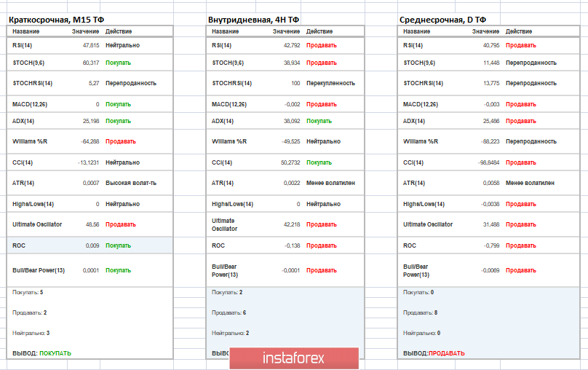The image size is (588, 370).
Task: Click RSI(14) value 40,795 in D table
Action: pos(491,45)
